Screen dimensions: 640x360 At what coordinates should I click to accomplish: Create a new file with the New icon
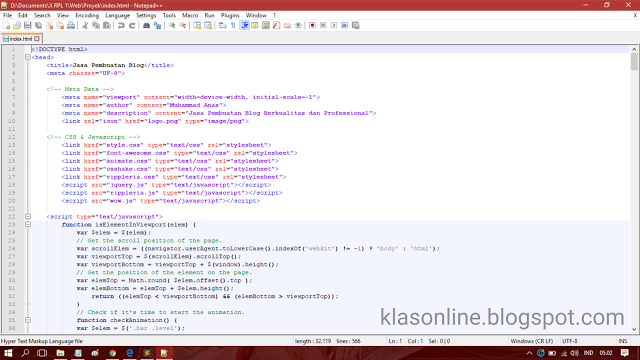tap(7, 25)
